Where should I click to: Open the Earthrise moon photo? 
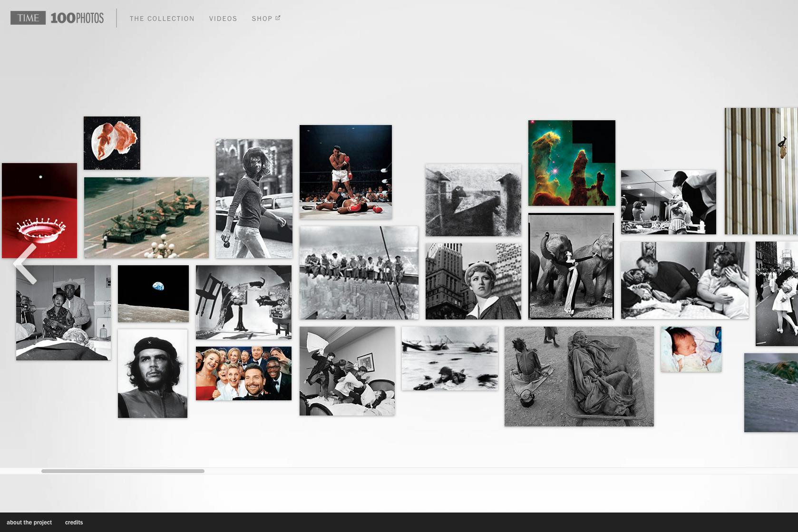(x=153, y=294)
